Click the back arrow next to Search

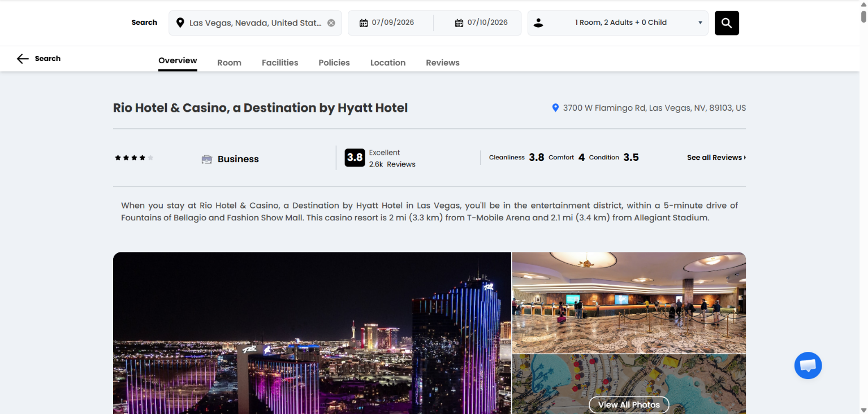coord(23,59)
